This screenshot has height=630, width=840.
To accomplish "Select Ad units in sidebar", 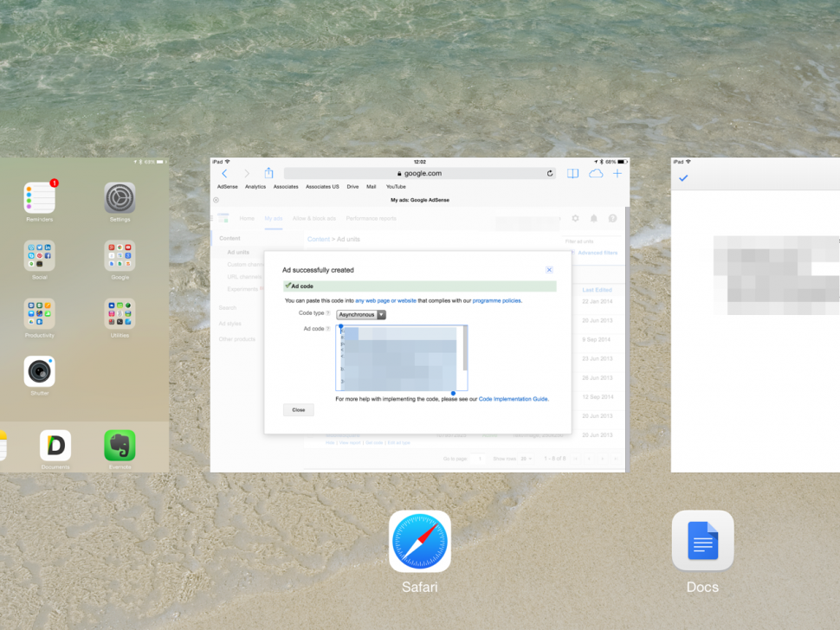I will (x=238, y=252).
